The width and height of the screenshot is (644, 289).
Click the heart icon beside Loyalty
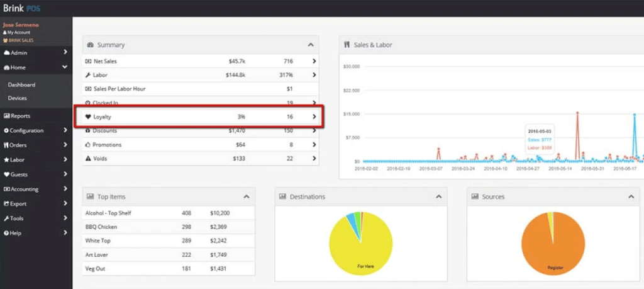coord(88,117)
